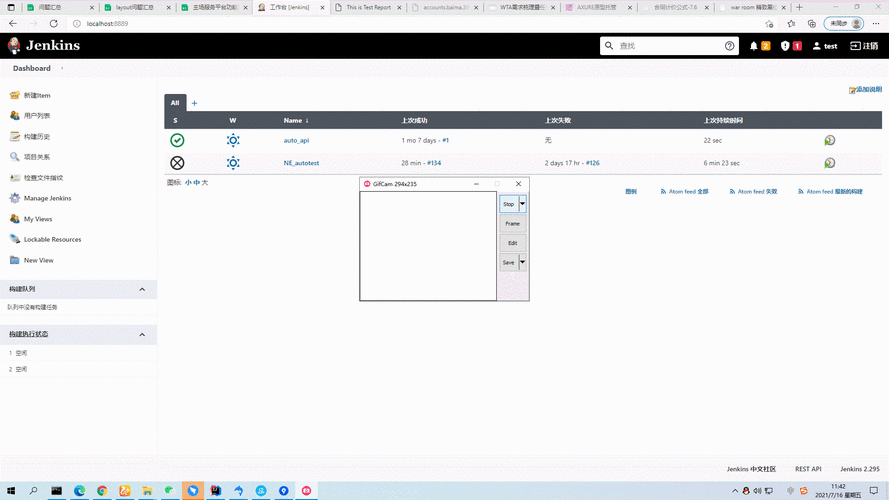The width and height of the screenshot is (889, 500).
Task: Click the search help question icon
Action: (729, 46)
